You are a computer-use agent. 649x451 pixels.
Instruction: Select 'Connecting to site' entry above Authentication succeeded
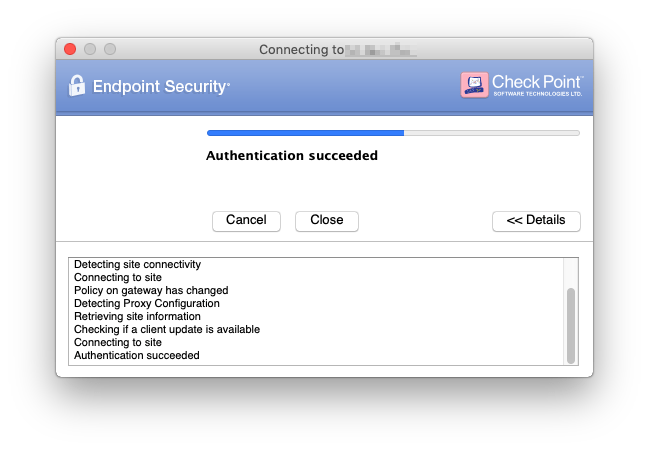point(118,343)
